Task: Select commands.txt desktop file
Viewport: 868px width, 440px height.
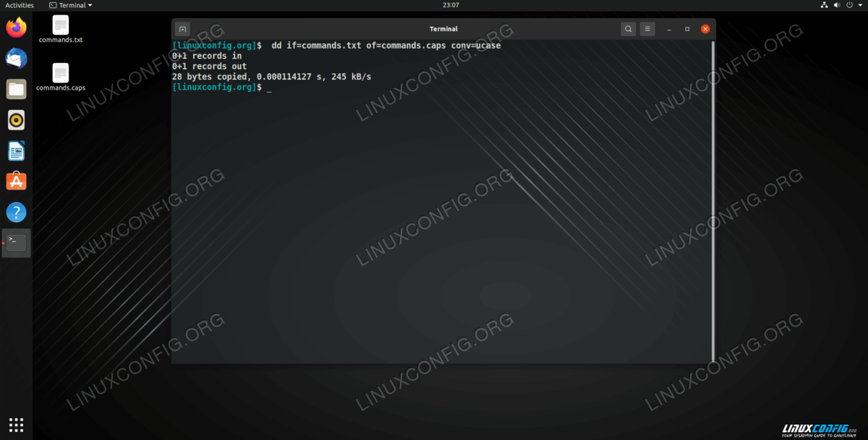Action: 61,29
